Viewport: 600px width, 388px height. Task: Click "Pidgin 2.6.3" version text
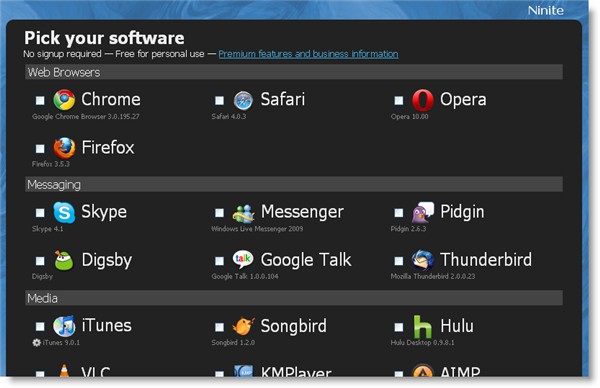pyautogui.click(x=408, y=229)
